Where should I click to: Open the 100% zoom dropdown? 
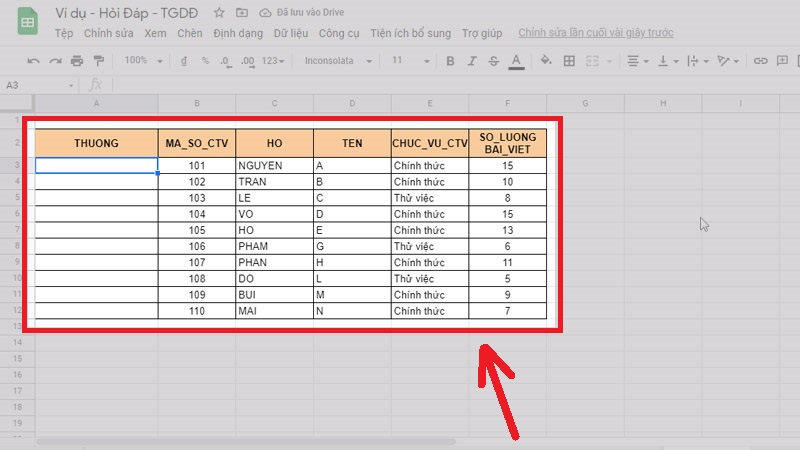click(x=142, y=61)
